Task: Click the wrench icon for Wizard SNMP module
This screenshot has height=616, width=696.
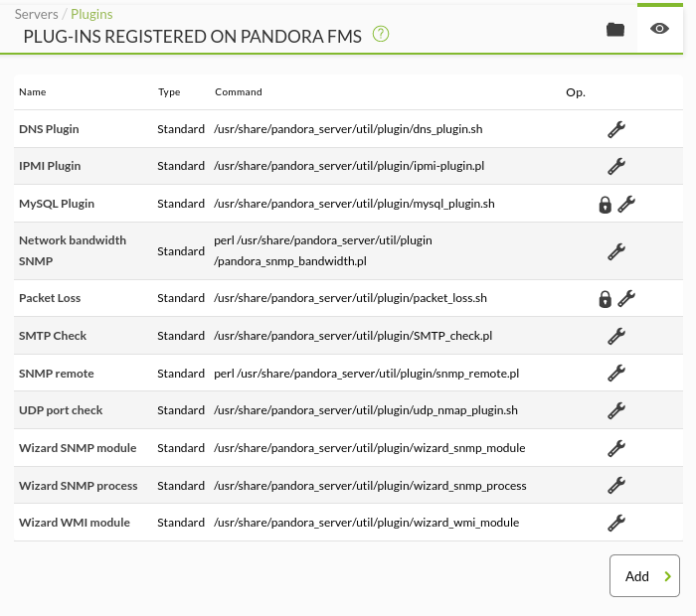Action: pos(615,448)
